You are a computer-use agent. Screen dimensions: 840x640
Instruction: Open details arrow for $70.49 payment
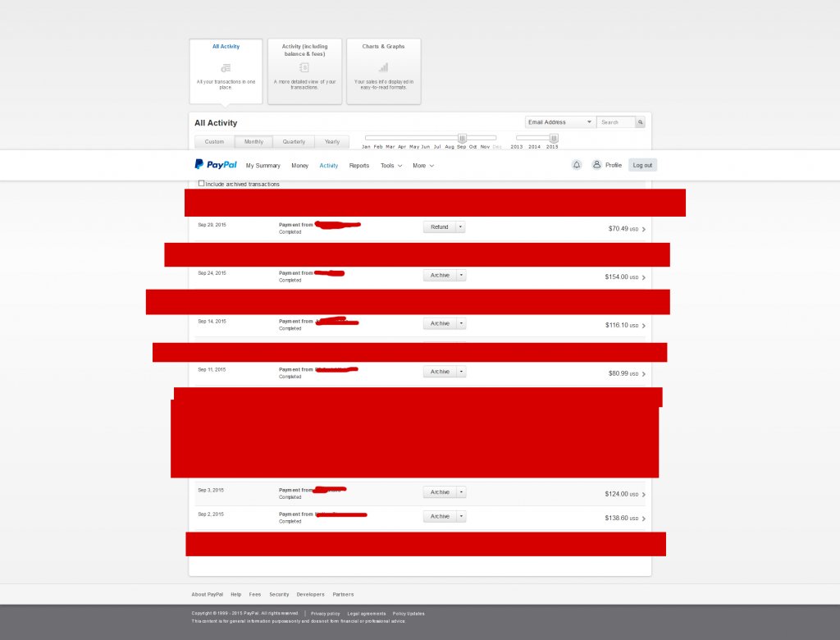(643, 229)
